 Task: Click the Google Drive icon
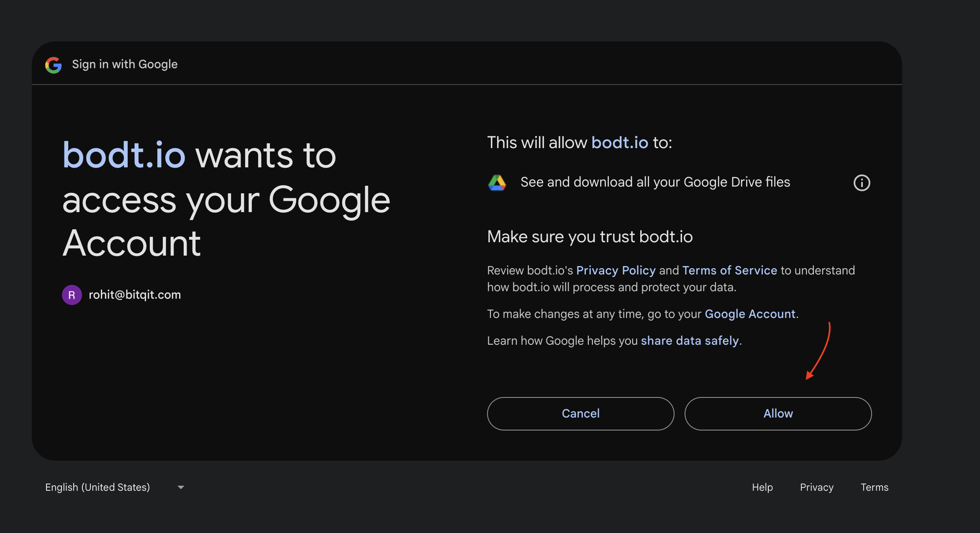tap(497, 183)
